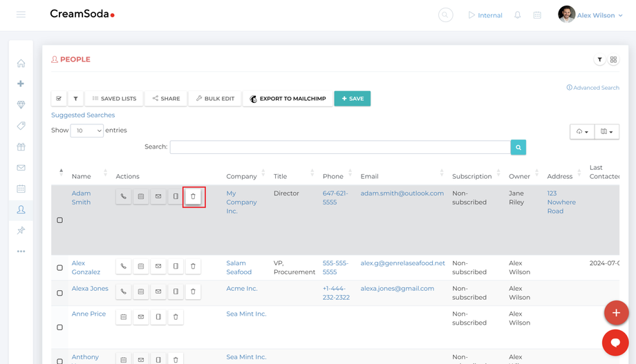Screen dimensions: 636x364
Task: Open the Suggested Searches link
Action: point(83,115)
